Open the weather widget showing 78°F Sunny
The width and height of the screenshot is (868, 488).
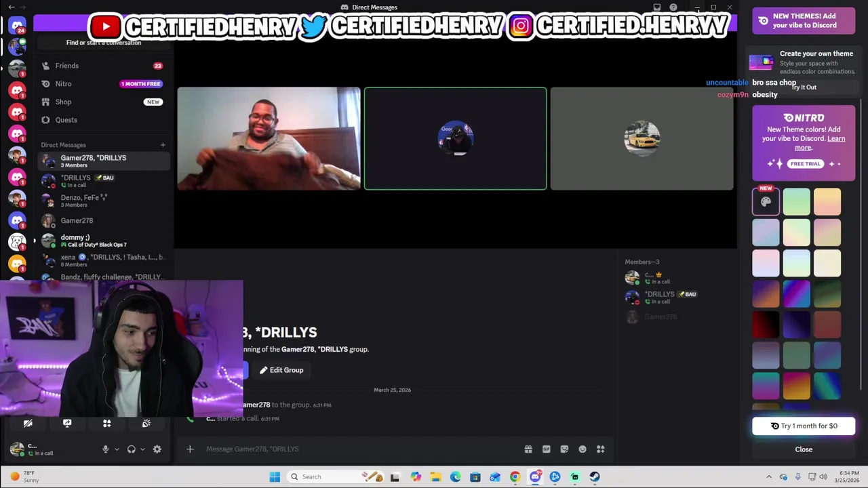[x=24, y=476]
